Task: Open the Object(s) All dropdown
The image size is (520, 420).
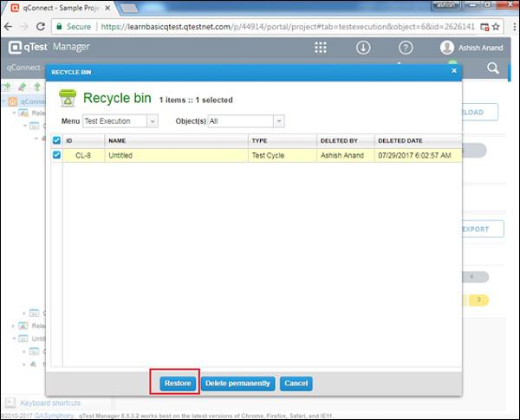Action: click(246, 121)
